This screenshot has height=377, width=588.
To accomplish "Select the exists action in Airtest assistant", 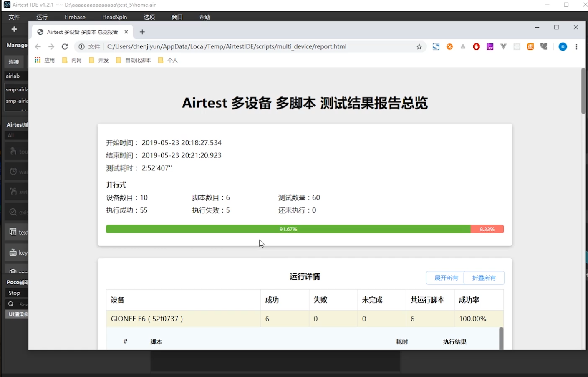I will pos(17,212).
